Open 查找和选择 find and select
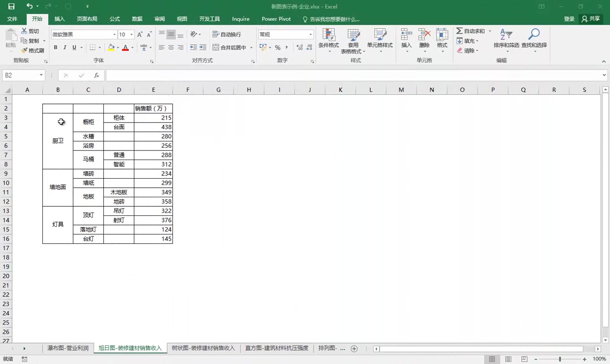This screenshot has width=610, height=364. (534, 40)
